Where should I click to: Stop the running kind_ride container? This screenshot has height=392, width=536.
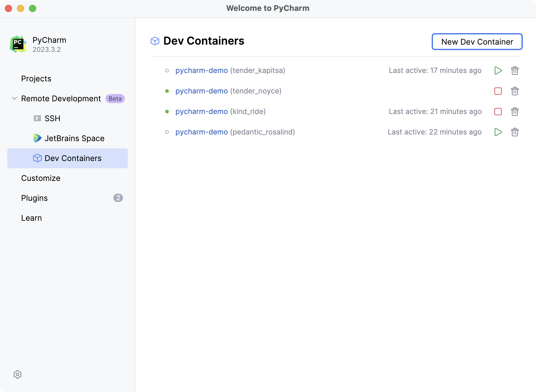click(x=498, y=112)
